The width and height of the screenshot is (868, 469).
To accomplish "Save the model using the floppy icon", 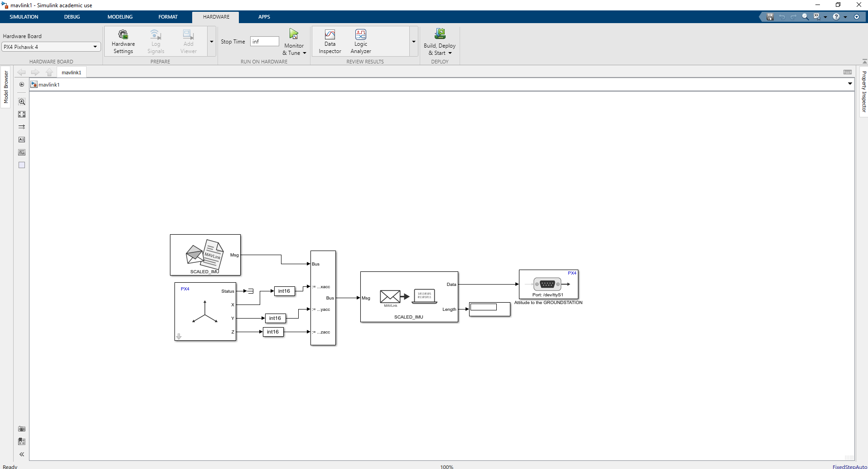I will pyautogui.click(x=770, y=17).
